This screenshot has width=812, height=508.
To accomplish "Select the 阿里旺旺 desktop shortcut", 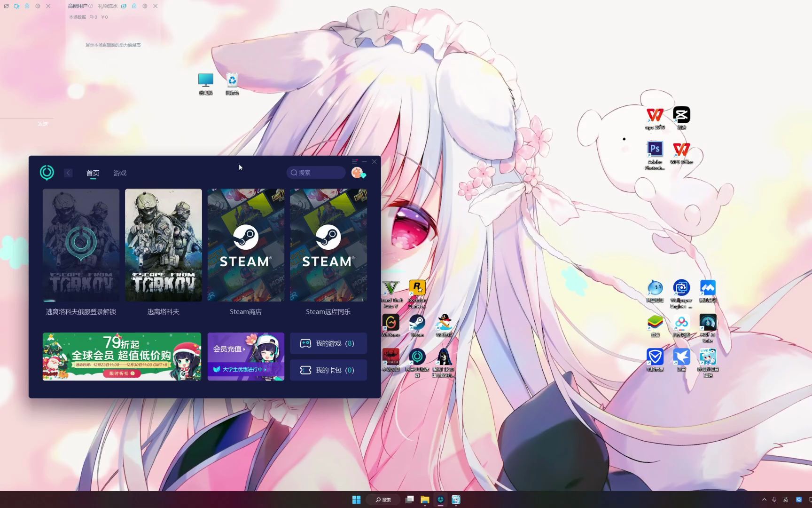I will coord(655,291).
